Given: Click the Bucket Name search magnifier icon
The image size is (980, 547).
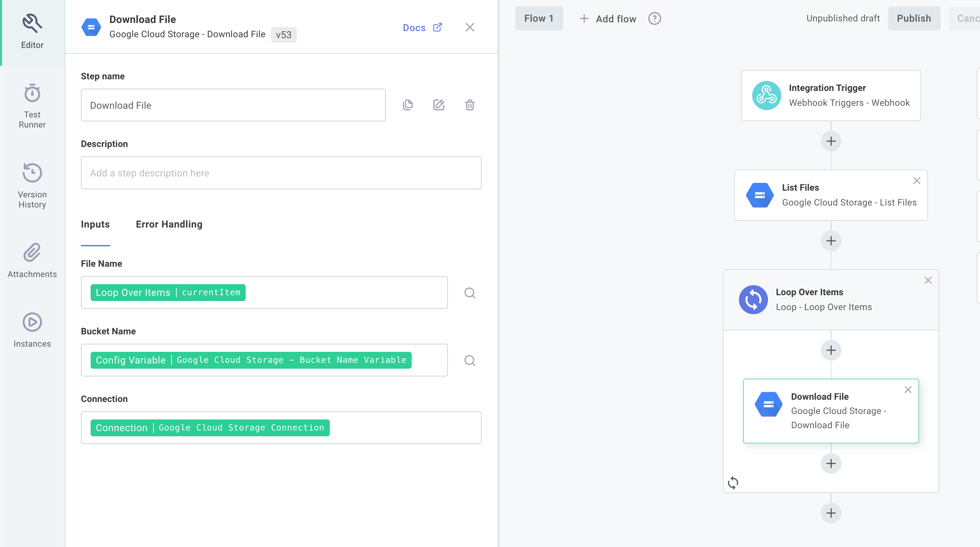Looking at the screenshot, I should tap(470, 360).
